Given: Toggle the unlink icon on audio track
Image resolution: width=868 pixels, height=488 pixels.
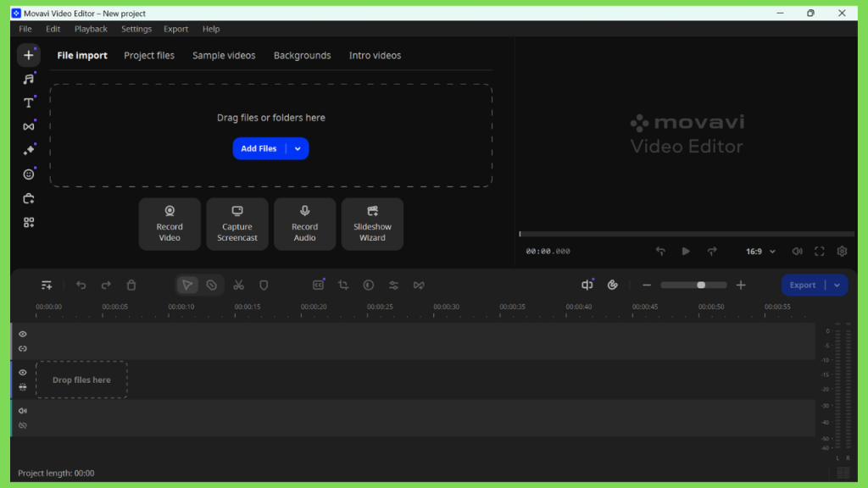Looking at the screenshot, I should point(23,426).
